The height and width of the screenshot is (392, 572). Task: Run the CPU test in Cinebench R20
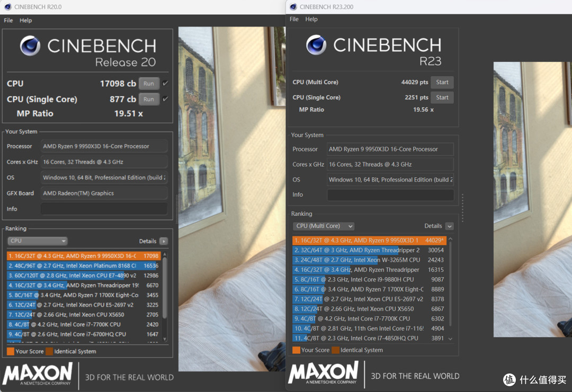(149, 84)
